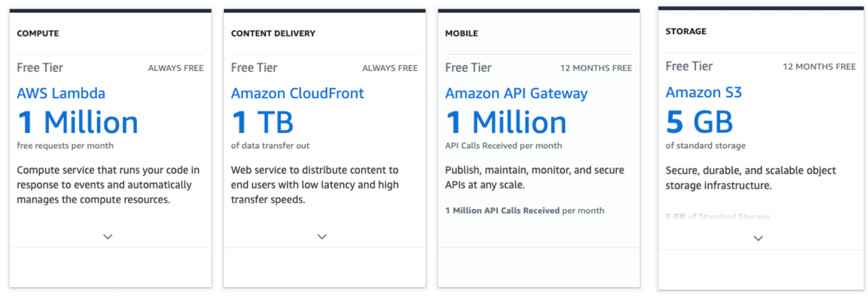Click the 1 Million Lambda requests figure
Screen dimensions: 868x296
point(78,122)
